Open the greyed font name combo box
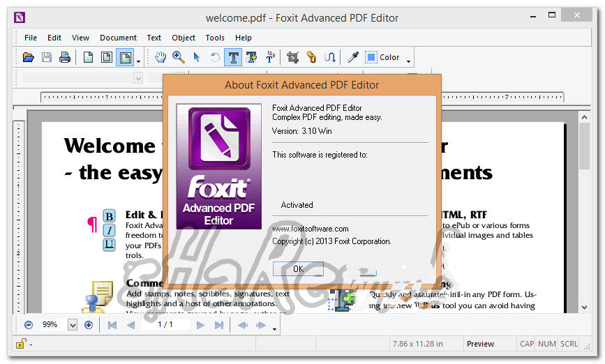Screen dimensions: 605x364 [x=82, y=78]
